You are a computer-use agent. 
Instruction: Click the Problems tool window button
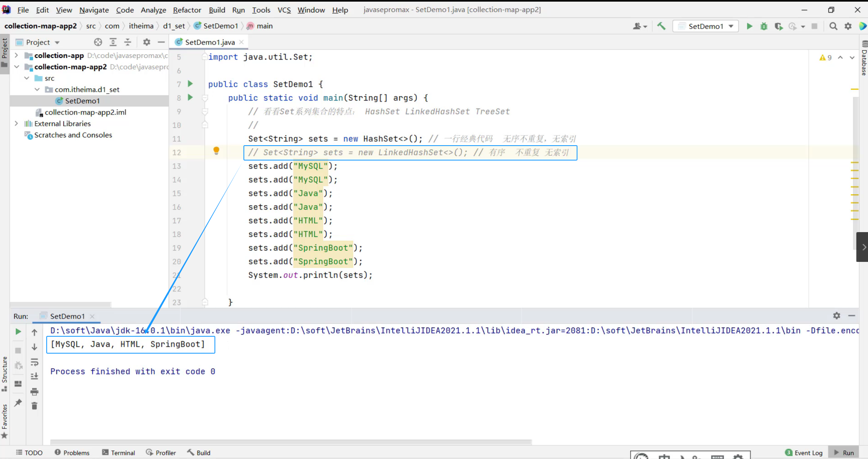[x=72, y=453]
